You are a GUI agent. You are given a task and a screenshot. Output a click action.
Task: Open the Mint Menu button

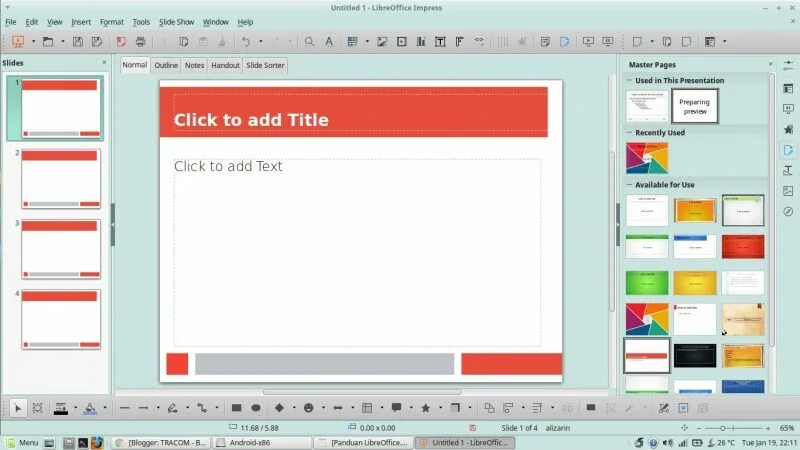click(x=22, y=443)
